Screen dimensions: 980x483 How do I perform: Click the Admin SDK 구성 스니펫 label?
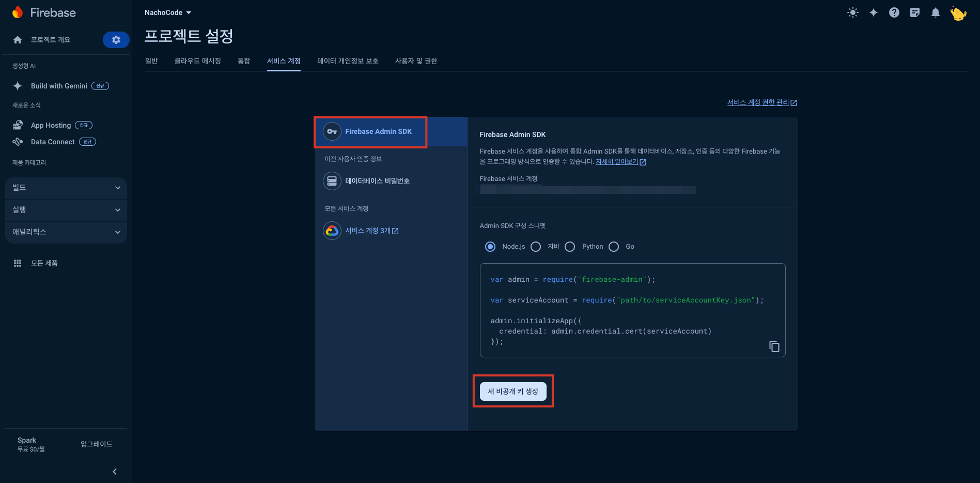(x=512, y=226)
